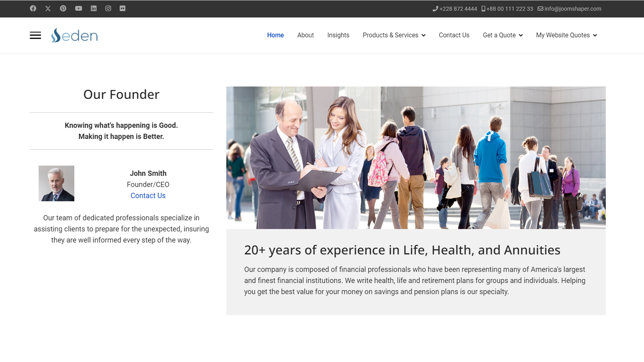This screenshot has width=644, height=362.
Task: Click the "Our company is composed" paragraph
Action: coord(415,280)
